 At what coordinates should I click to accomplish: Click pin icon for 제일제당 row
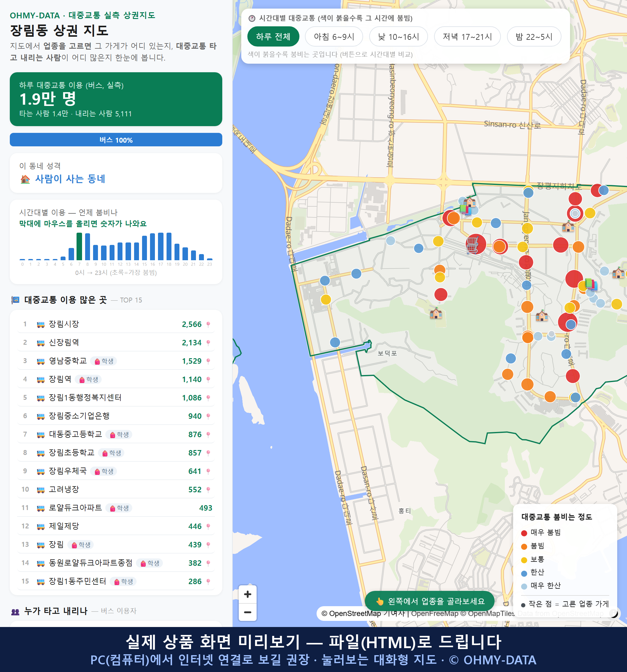point(208,526)
